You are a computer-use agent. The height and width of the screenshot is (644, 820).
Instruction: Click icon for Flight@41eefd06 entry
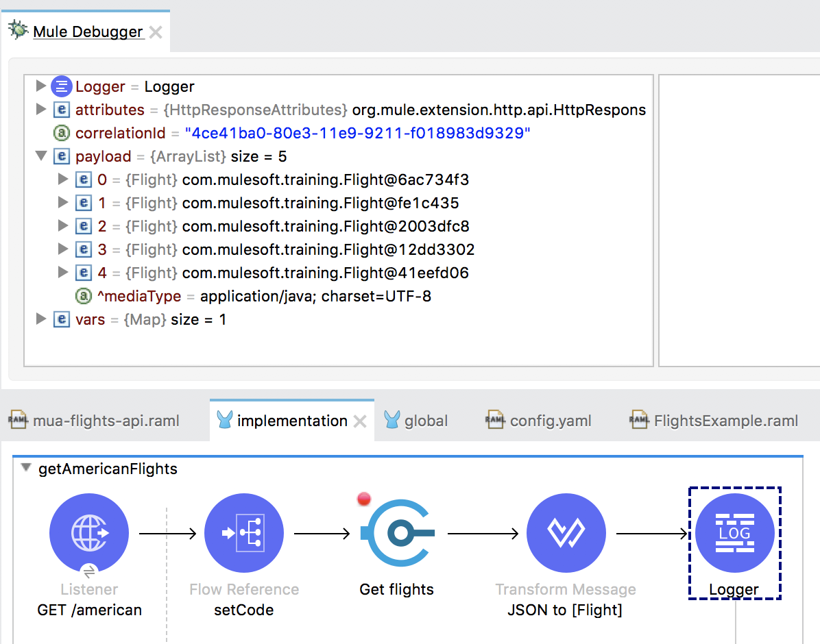tap(84, 273)
